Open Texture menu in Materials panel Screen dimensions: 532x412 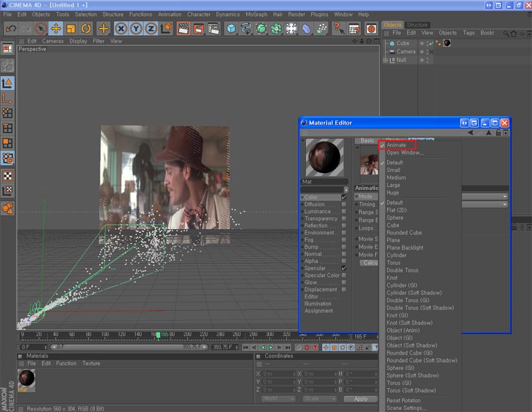pos(91,363)
